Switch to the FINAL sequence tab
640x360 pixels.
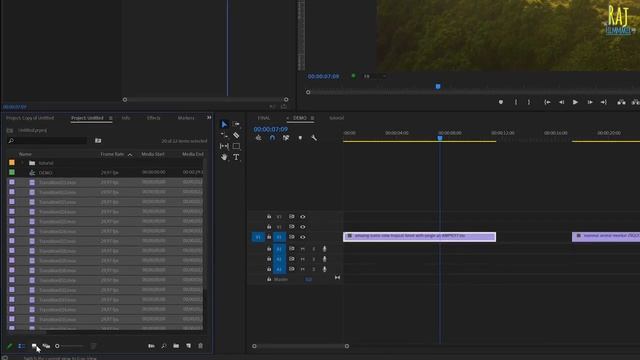[x=264, y=118]
